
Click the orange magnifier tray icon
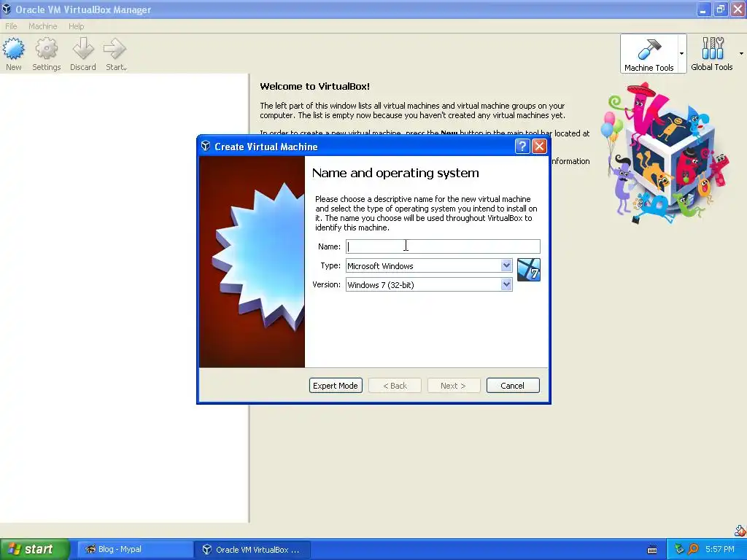[x=693, y=549]
